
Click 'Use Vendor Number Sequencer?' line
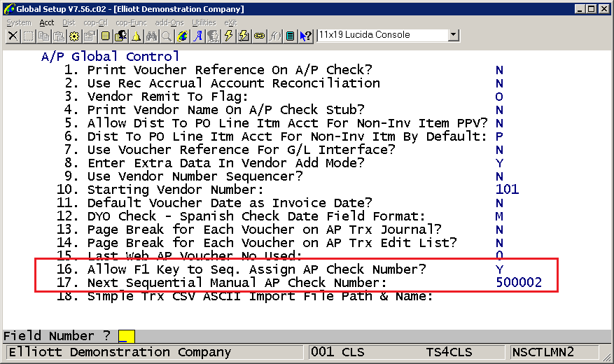pyautogui.click(x=195, y=176)
